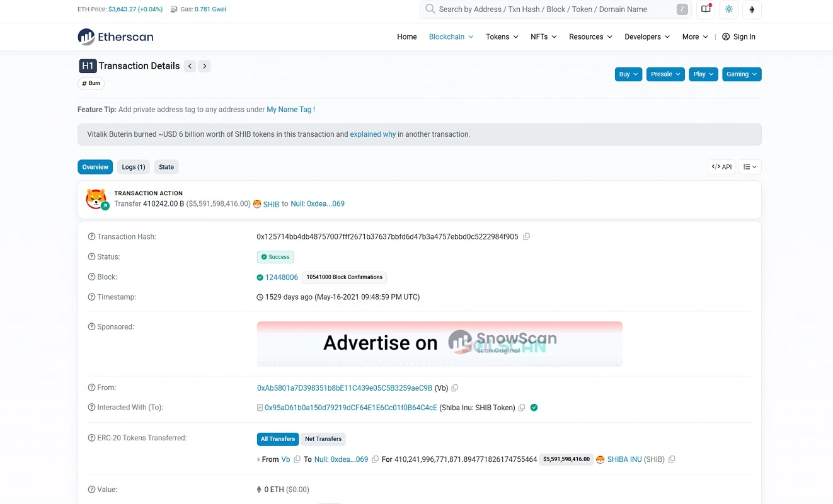This screenshot has height=504, width=833.
Task: Click Value help question icon
Action: tap(91, 490)
